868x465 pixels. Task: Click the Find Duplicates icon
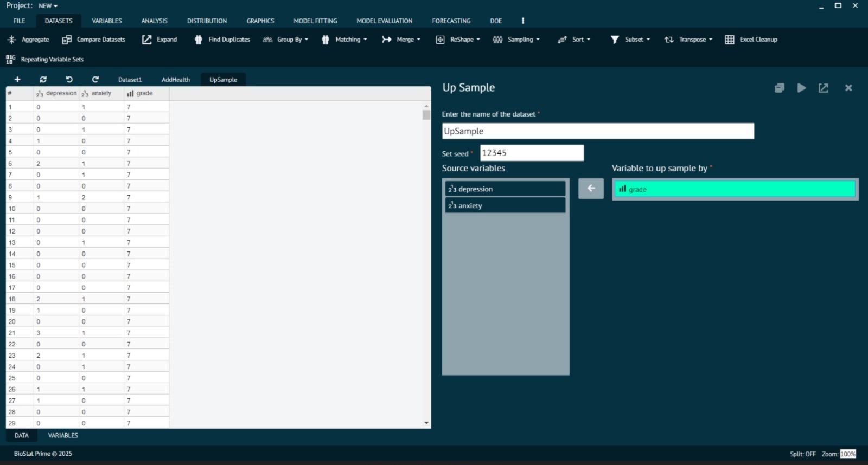[199, 40]
